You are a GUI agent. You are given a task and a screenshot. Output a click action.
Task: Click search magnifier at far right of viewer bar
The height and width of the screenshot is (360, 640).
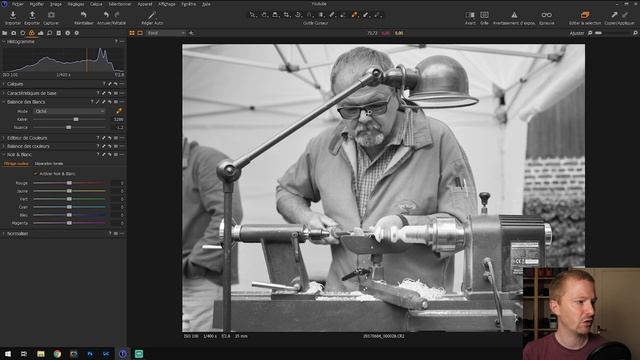coord(635,33)
